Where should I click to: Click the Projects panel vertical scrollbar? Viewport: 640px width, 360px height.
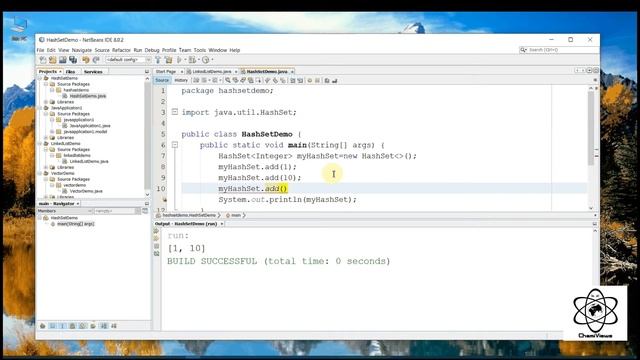(147, 136)
